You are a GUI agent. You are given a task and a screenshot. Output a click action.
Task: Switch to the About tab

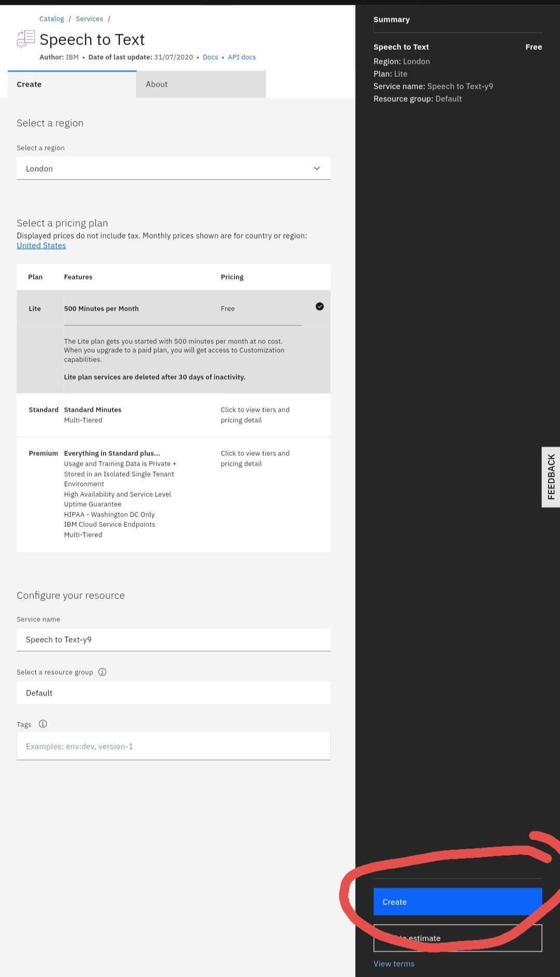pos(201,84)
